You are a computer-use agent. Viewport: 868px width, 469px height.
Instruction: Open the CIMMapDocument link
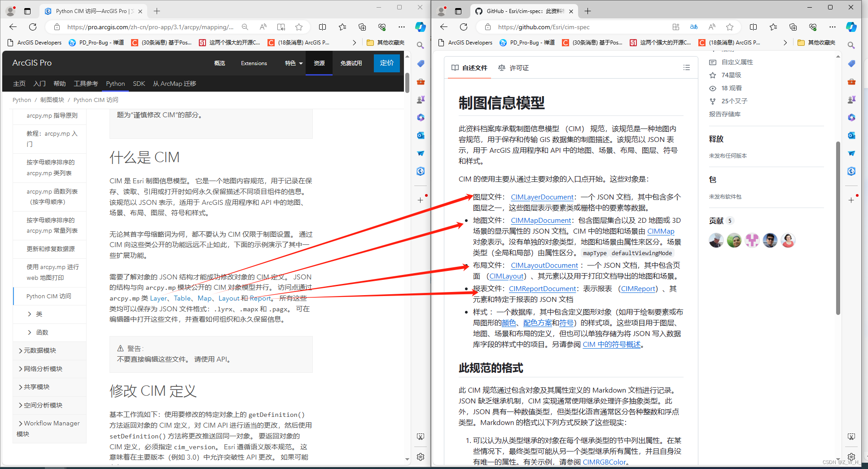(541, 220)
